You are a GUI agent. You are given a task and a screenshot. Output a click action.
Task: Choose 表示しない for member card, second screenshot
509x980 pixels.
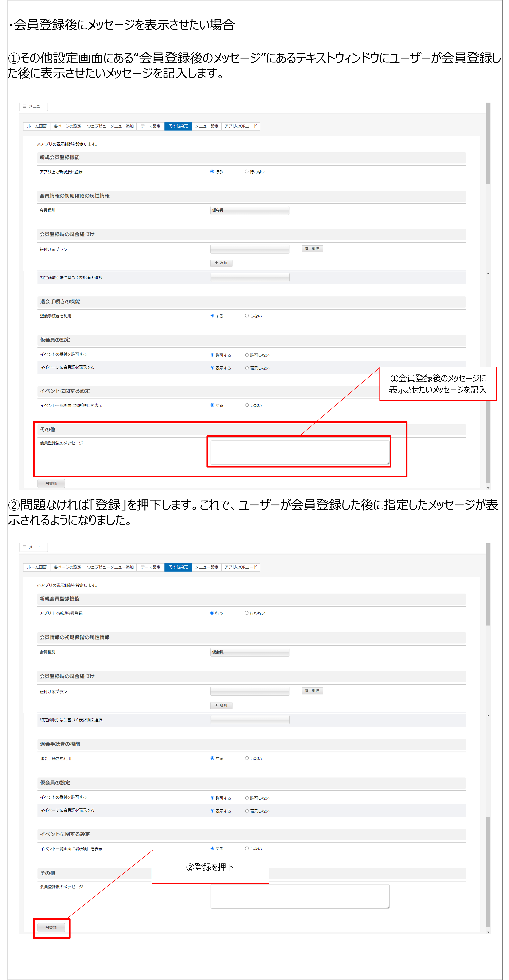(x=247, y=811)
